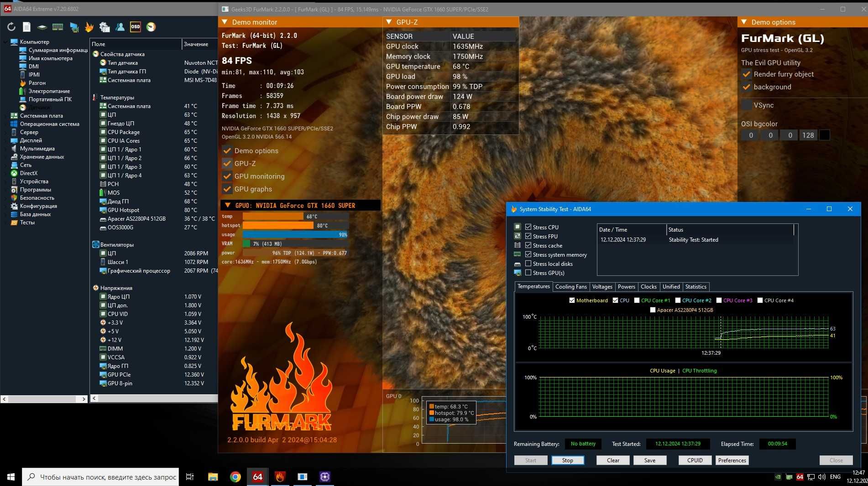Screen dimensions: 868x486
Task: Open File Explorer from the taskbar
Action: (213, 477)
